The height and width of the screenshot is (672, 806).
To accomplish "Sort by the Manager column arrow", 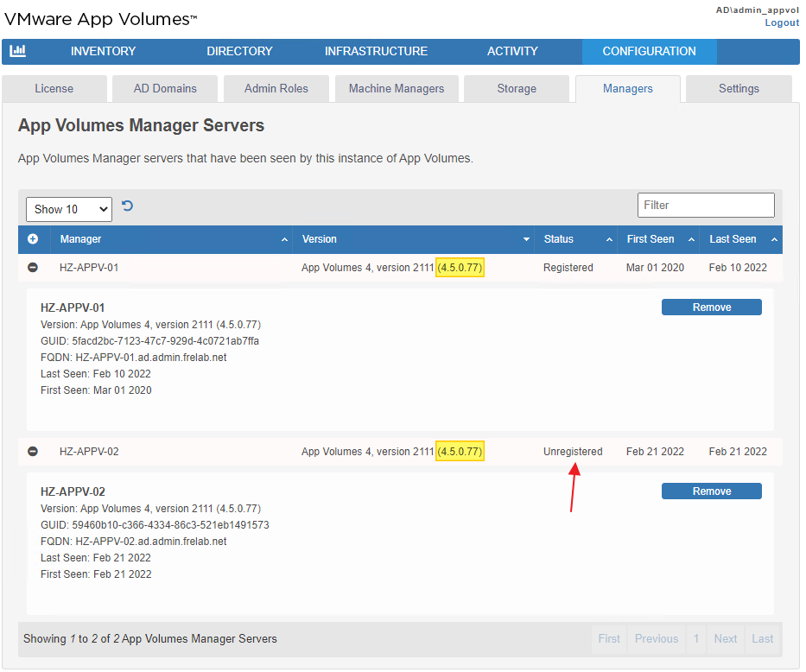I will click(284, 240).
